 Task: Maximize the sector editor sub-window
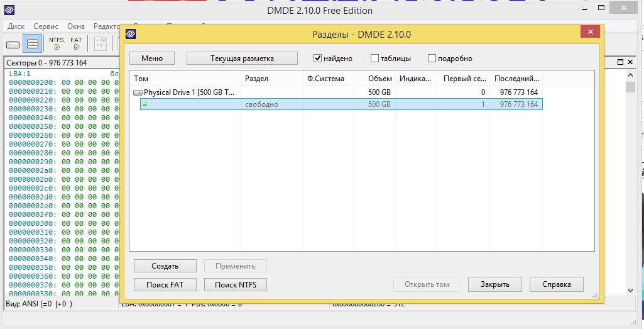(621, 62)
